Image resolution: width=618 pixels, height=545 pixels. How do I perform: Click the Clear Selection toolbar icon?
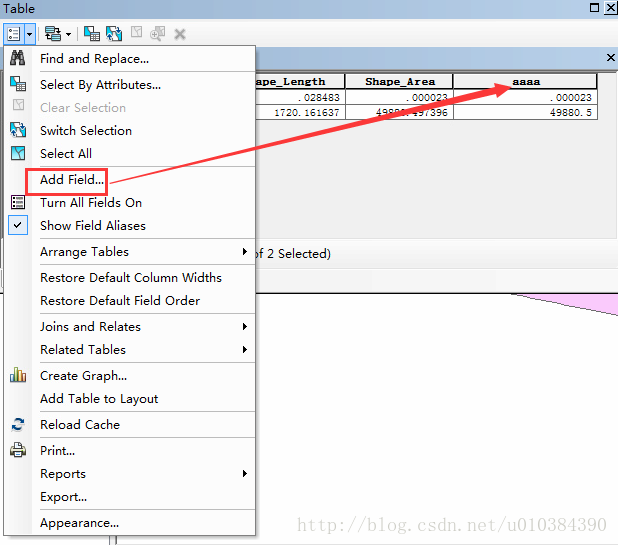coord(136,32)
